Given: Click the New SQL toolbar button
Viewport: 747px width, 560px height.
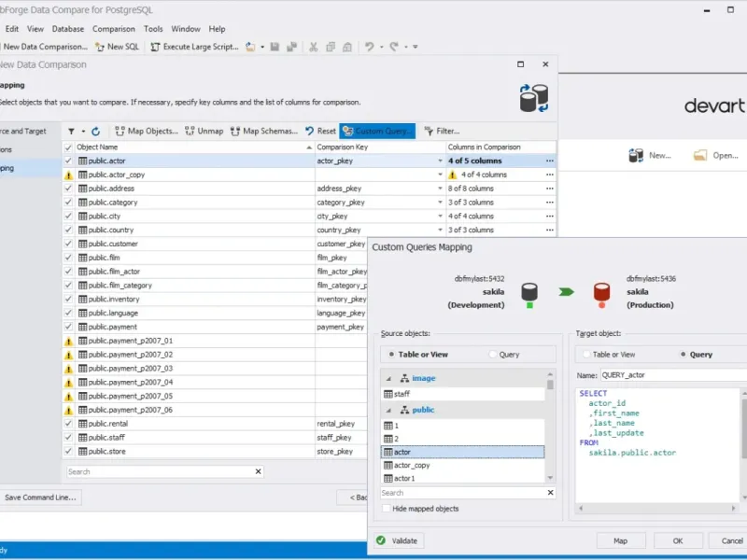Looking at the screenshot, I should 118,47.
